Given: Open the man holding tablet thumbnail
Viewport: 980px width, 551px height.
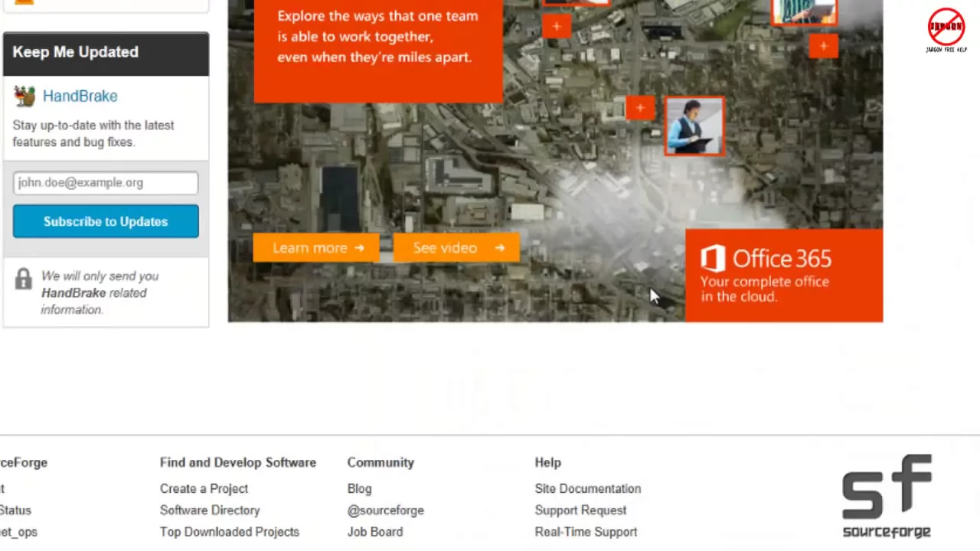Looking at the screenshot, I should tap(694, 126).
